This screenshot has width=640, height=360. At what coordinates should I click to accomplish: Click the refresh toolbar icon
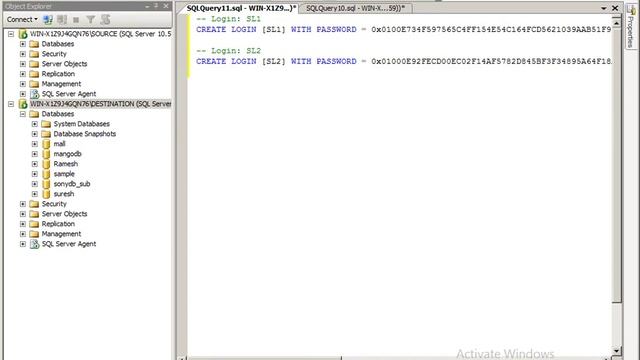pyautogui.click(x=106, y=19)
